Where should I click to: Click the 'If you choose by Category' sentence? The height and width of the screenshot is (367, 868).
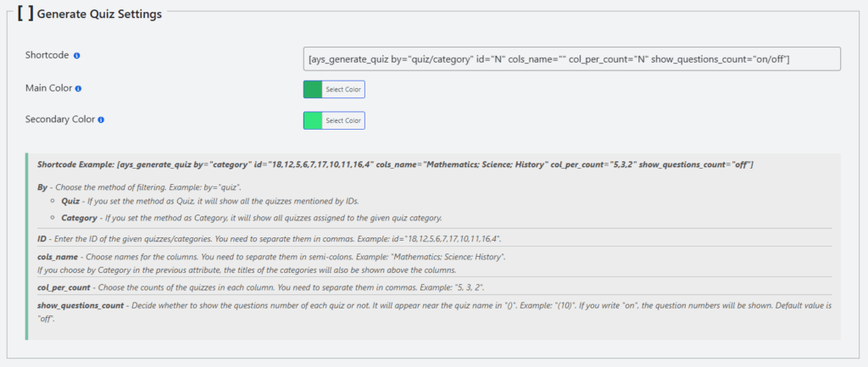coord(247,270)
